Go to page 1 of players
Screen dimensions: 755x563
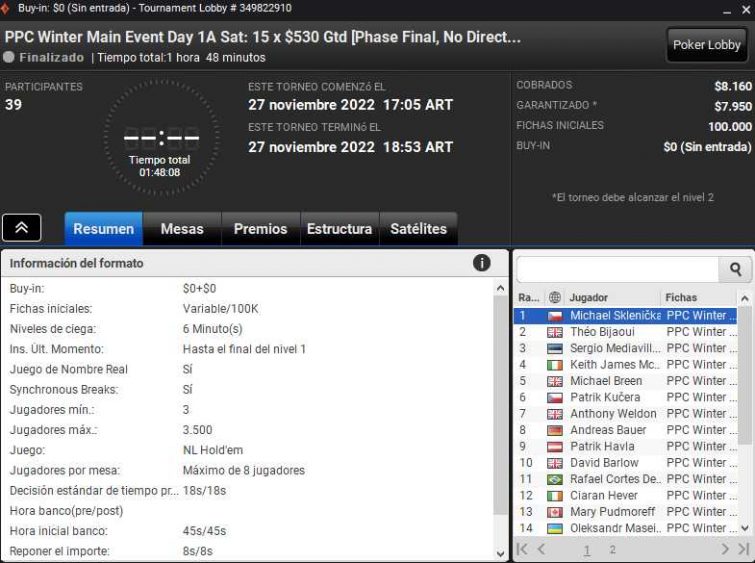point(586,550)
